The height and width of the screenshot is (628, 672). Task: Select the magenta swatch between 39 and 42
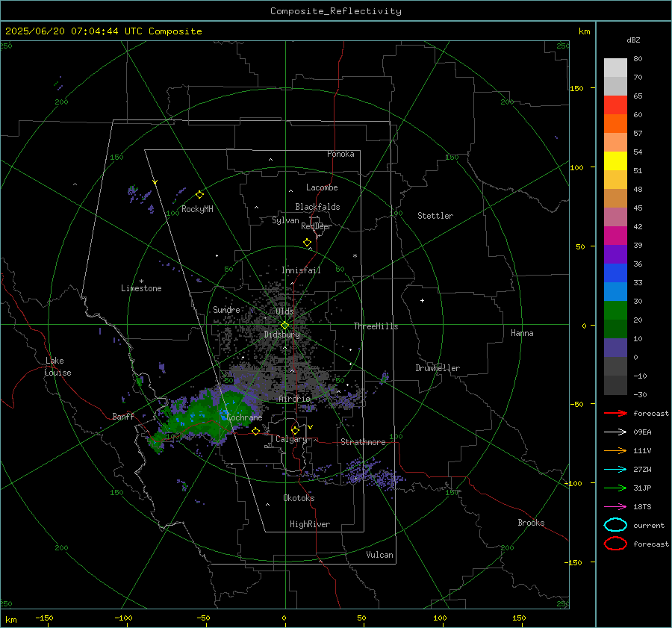pos(615,235)
